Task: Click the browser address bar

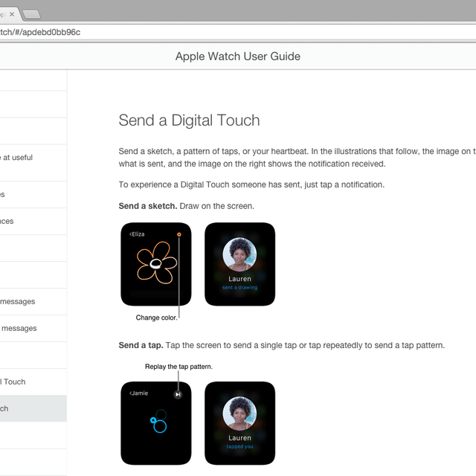Action: coord(238,32)
